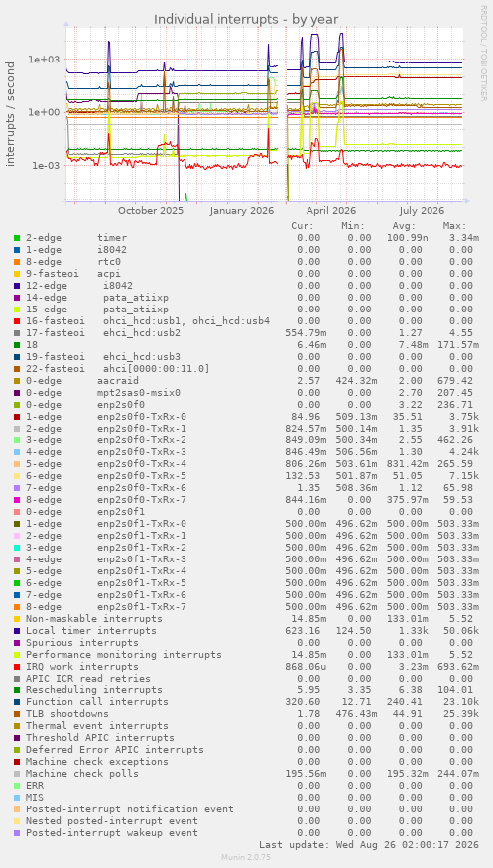Click the red IRQ work interrupts swatch
This screenshot has width=493, height=868.
point(17,667)
